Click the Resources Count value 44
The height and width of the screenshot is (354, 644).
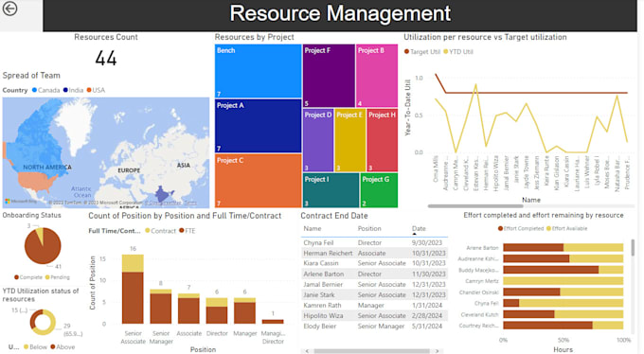(106, 59)
